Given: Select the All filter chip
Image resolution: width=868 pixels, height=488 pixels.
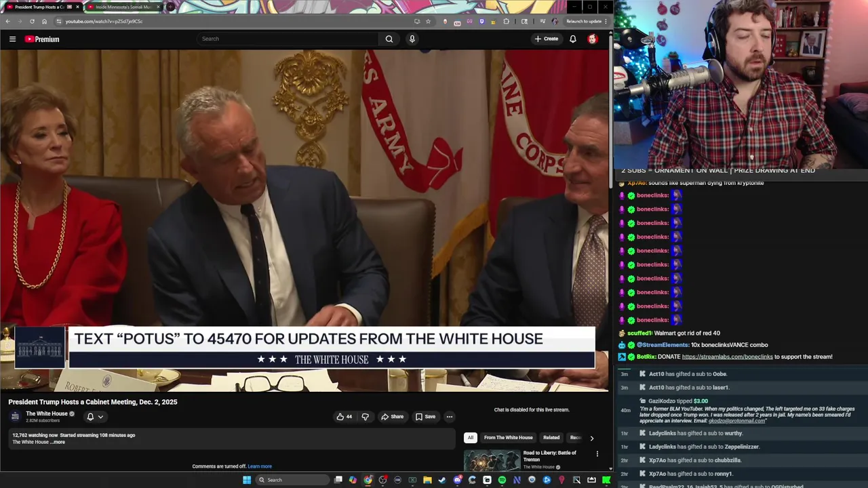Looking at the screenshot, I should 470,437.
